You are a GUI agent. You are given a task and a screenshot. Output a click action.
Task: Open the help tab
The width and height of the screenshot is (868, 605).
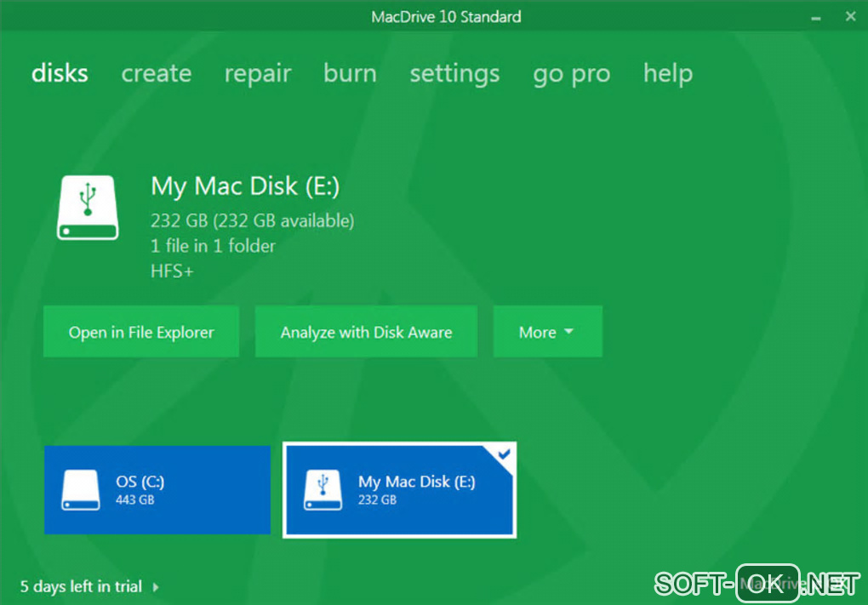(x=668, y=74)
